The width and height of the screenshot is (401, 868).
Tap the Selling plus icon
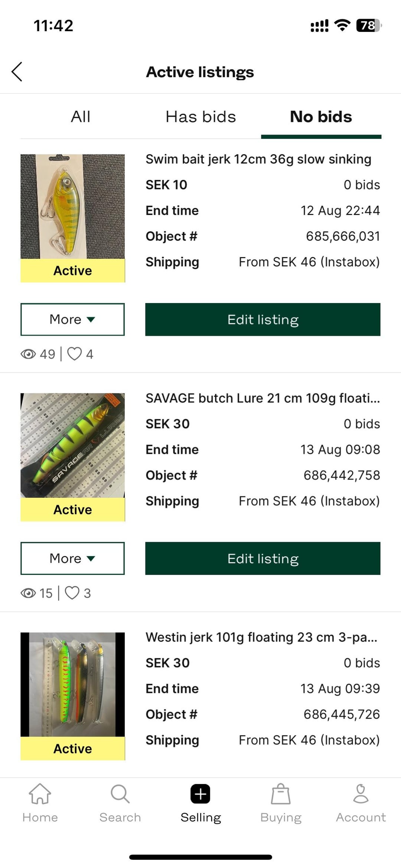pos(200,794)
